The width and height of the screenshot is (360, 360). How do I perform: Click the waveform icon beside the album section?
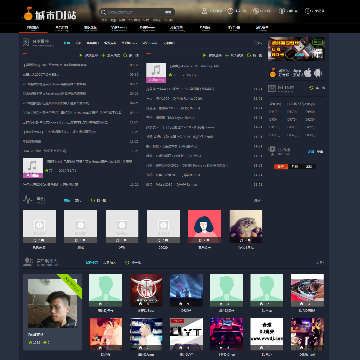coord(28,200)
